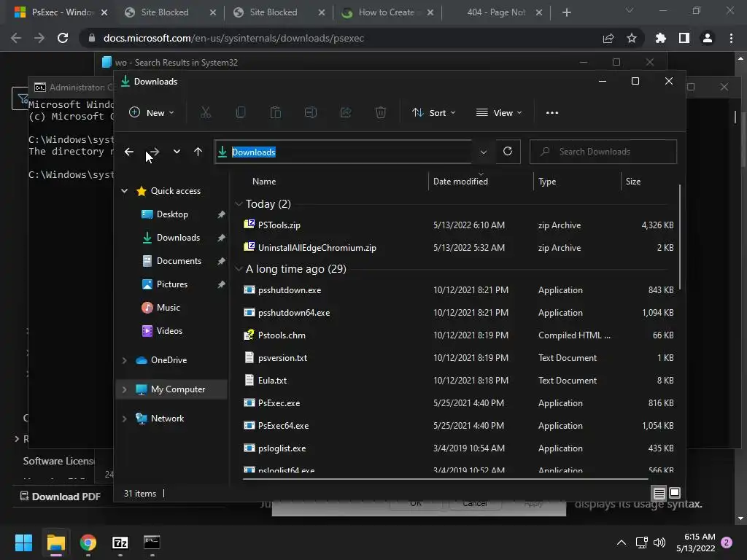Open Chrome from taskbar

click(x=88, y=542)
